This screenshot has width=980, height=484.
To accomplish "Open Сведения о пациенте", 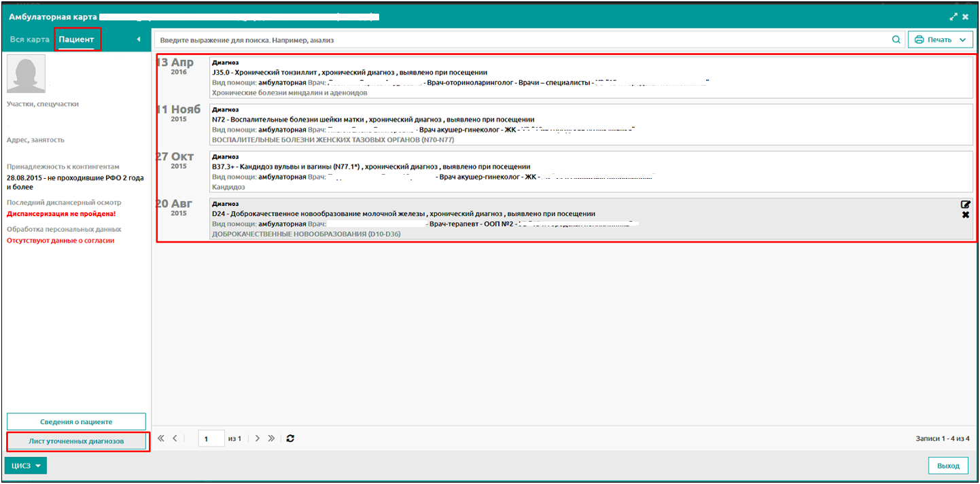I will pyautogui.click(x=76, y=421).
